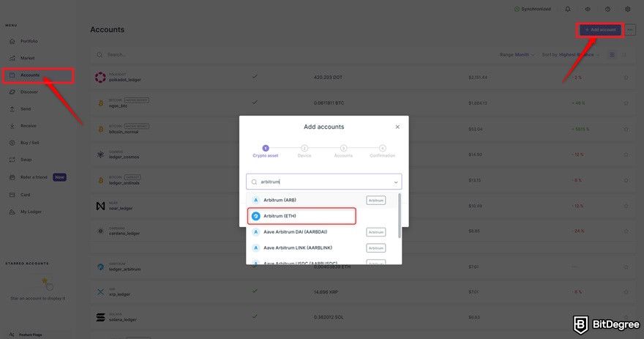Open the polkadot_ledger account row
644x339 pixels.
(x=362, y=78)
